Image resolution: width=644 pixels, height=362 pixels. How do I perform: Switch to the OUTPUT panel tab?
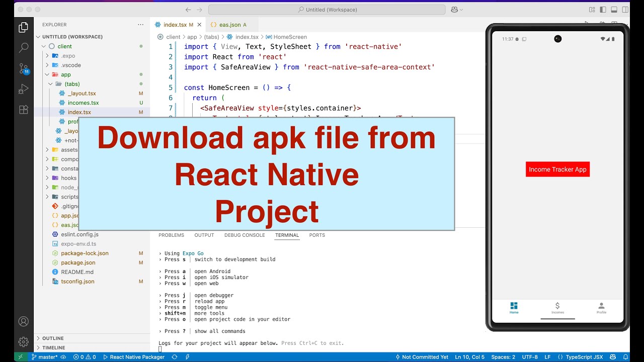204,235
